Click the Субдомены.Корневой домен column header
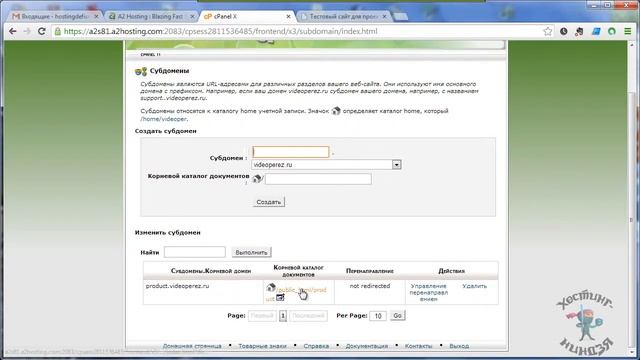This screenshot has width=640, height=360. (x=211, y=271)
